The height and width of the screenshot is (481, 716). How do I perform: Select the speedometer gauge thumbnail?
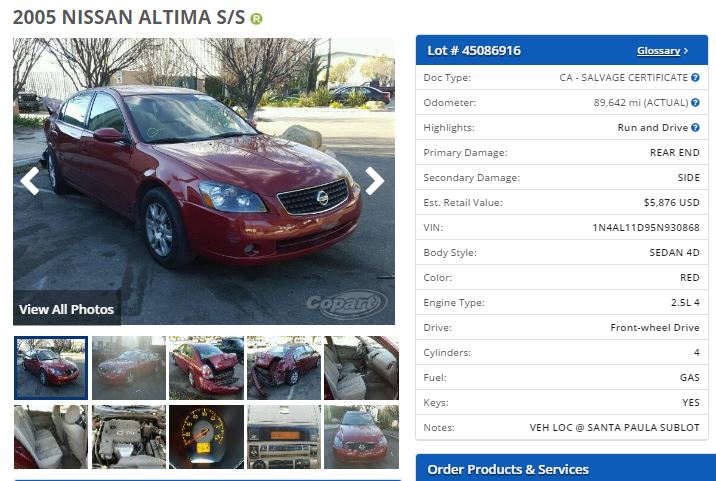(x=206, y=437)
